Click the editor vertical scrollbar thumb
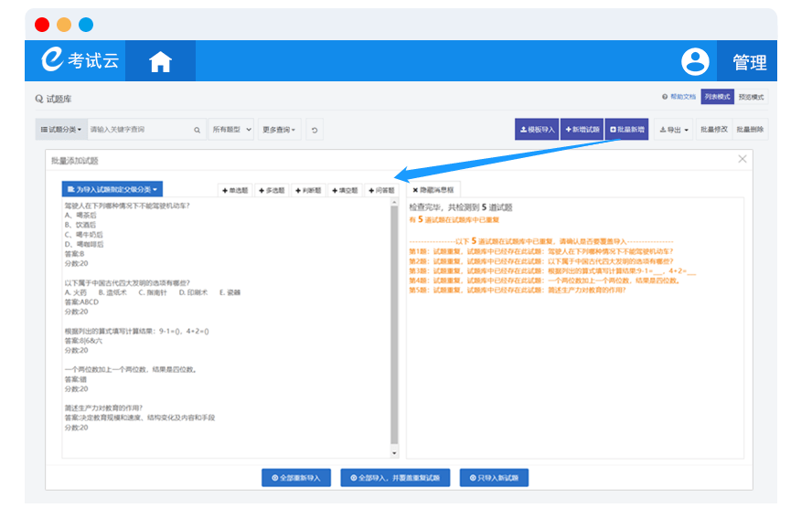This screenshot has height=529, width=812. coord(394,325)
